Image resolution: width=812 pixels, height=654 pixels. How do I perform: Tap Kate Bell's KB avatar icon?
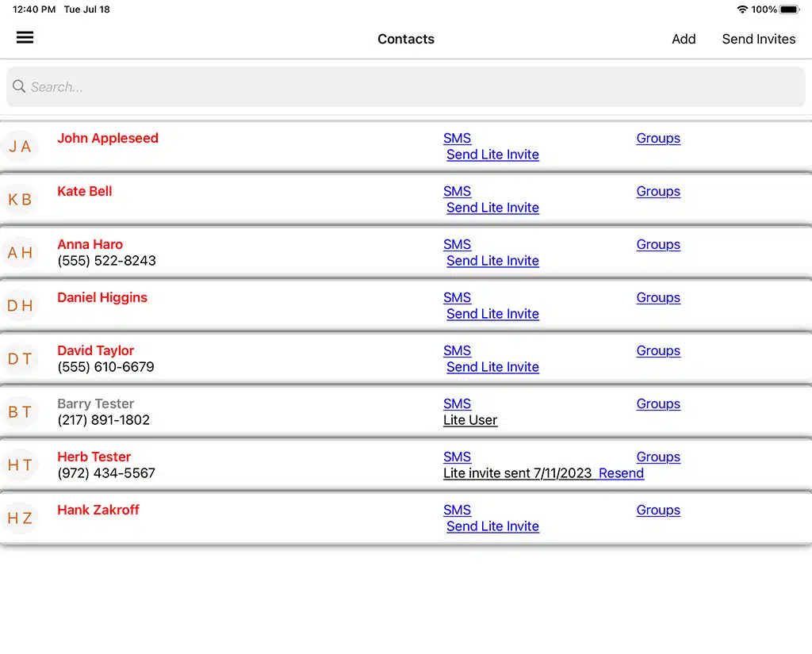(20, 200)
